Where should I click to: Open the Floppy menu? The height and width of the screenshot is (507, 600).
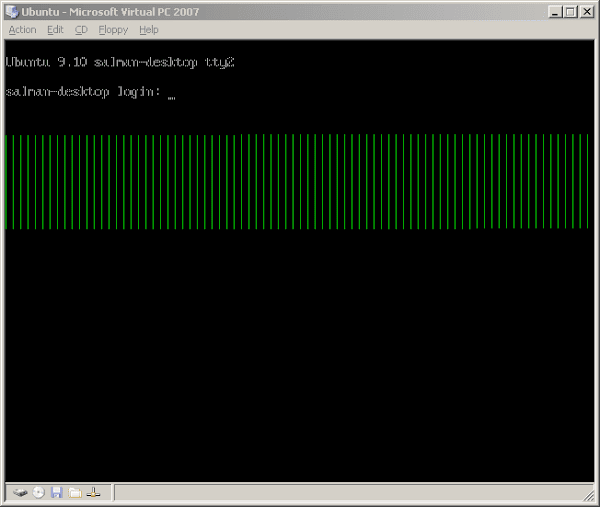pyautogui.click(x=113, y=30)
